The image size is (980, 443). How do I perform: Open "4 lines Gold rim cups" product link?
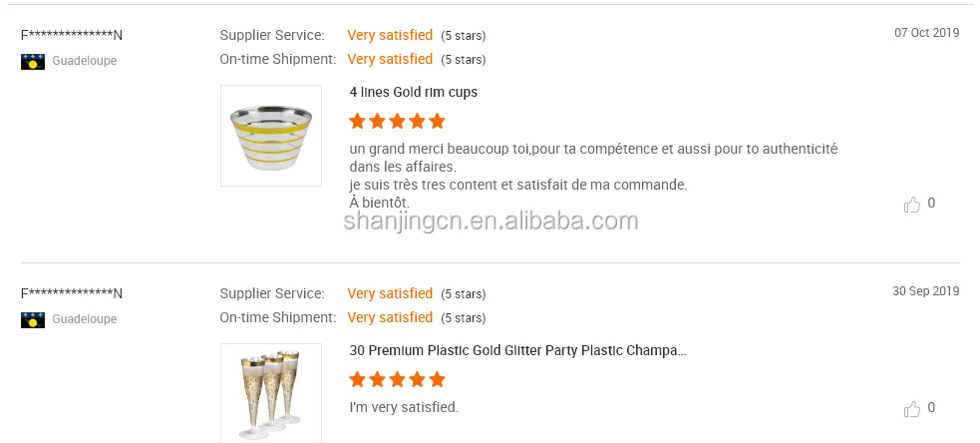point(413,92)
